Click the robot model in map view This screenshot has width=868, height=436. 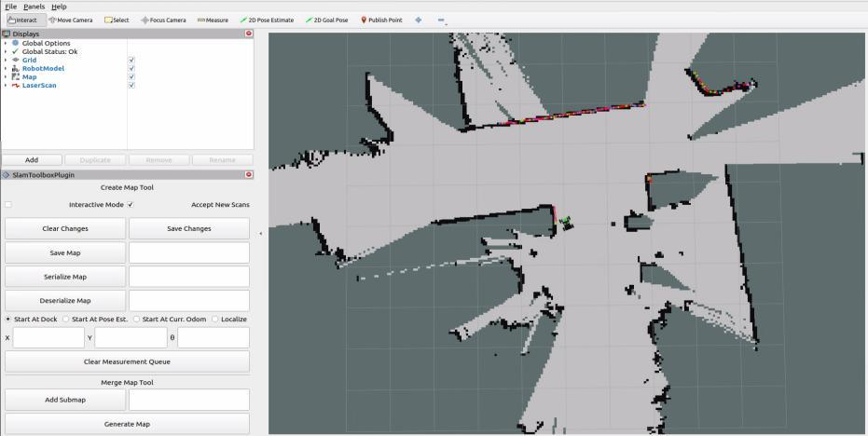pos(566,222)
